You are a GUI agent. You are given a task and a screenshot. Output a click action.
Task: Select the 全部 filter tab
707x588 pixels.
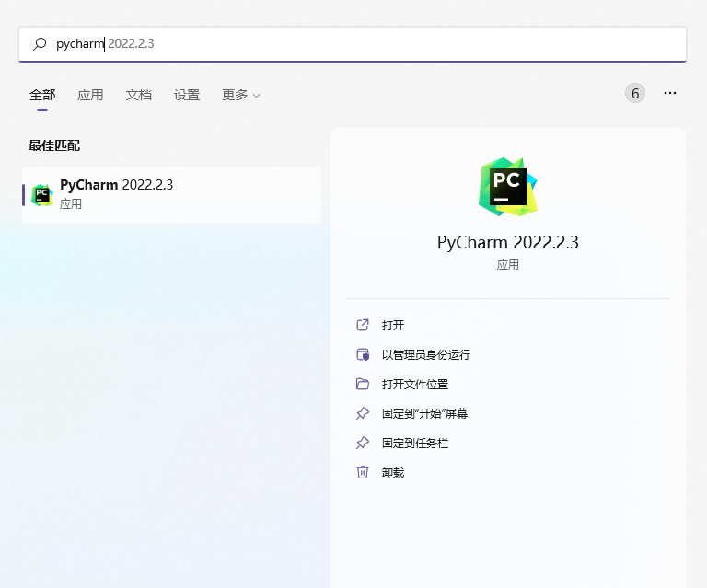point(42,95)
